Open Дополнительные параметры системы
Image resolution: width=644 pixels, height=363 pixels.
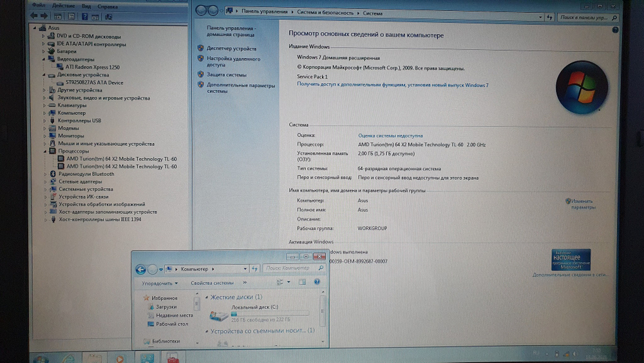pyautogui.click(x=241, y=88)
